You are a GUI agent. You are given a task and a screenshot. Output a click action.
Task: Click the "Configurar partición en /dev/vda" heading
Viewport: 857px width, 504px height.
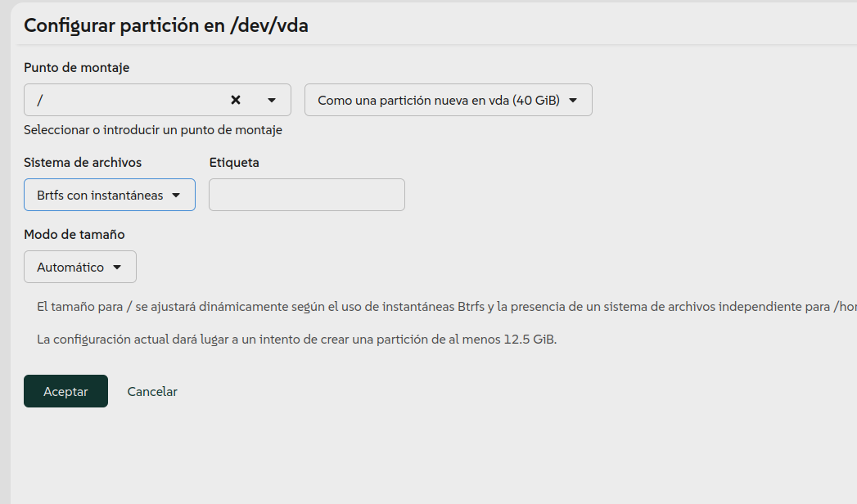point(165,25)
